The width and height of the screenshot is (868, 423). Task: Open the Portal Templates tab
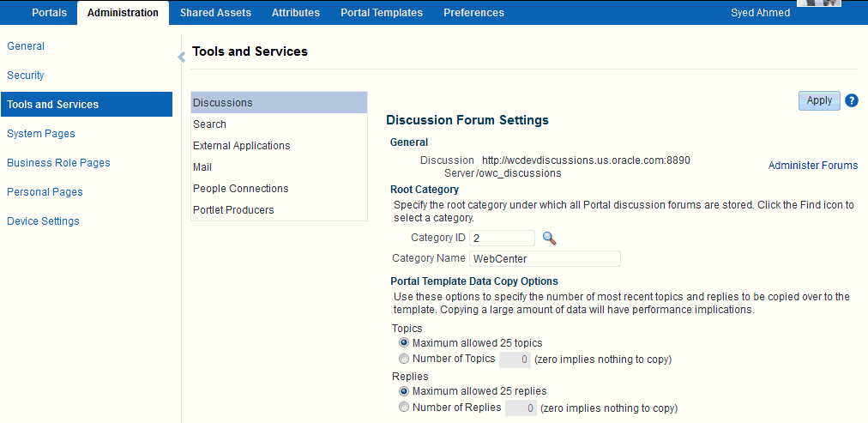click(381, 13)
